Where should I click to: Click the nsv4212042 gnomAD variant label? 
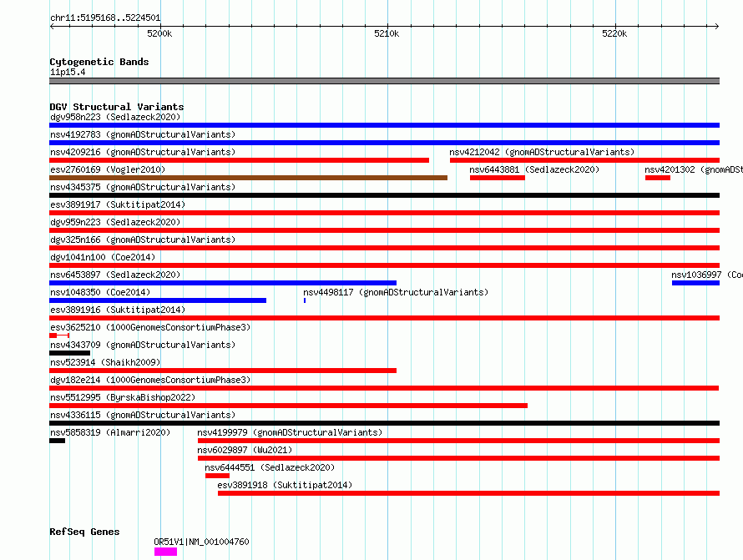542,152
